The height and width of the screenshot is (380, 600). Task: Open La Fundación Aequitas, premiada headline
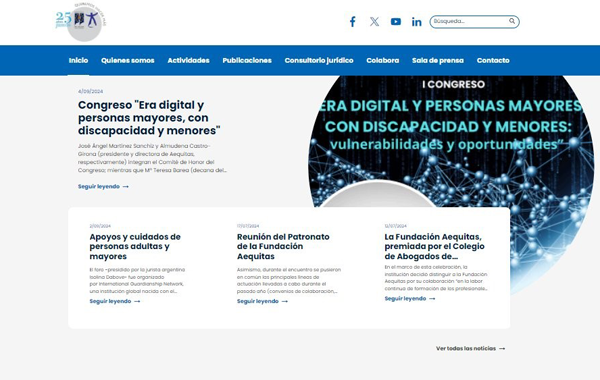(x=434, y=246)
